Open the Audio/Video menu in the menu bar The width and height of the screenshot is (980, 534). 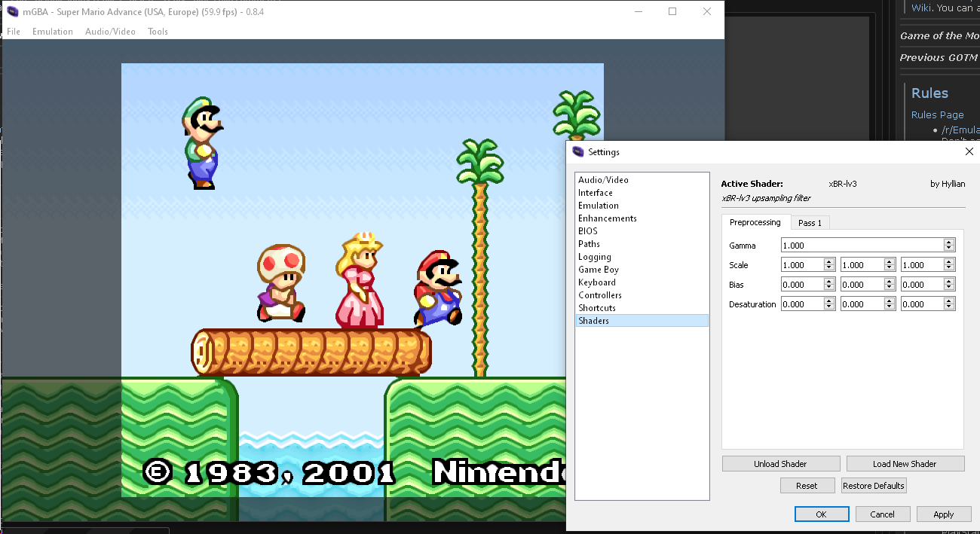[110, 32]
